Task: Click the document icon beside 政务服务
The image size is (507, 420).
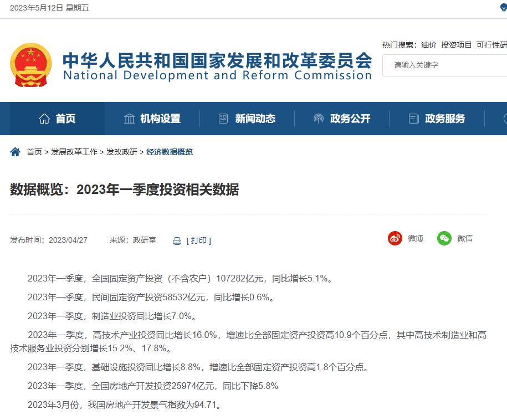Action: coord(413,118)
